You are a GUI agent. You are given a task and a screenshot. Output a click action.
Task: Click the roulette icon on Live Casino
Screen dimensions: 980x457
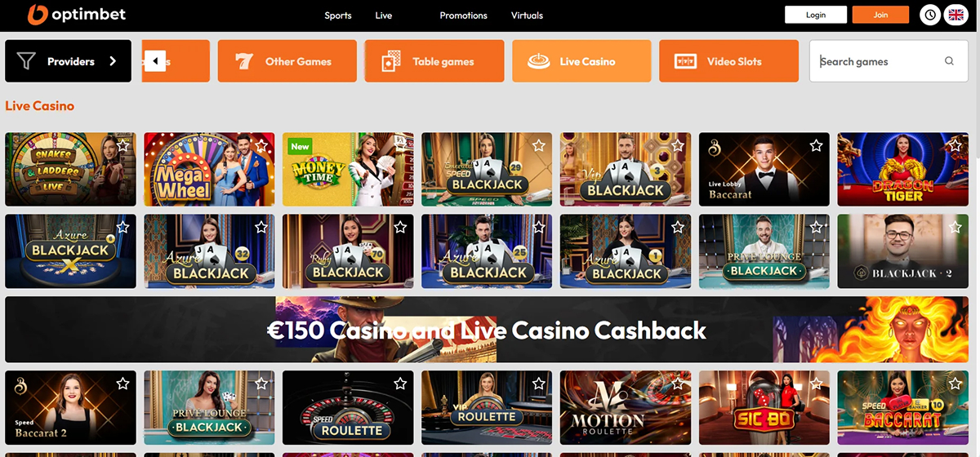click(x=538, y=61)
